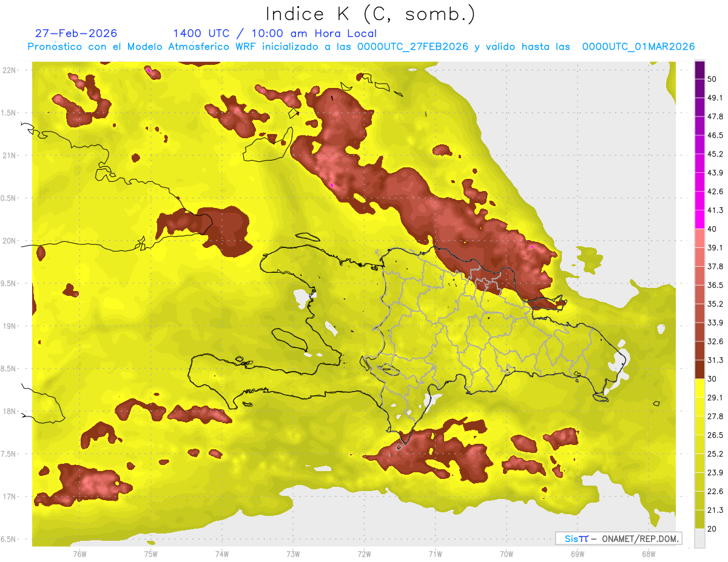Click the 47.8 color scale value
The width and height of the screenshot is (728, 562).
[x=715, y=116]
